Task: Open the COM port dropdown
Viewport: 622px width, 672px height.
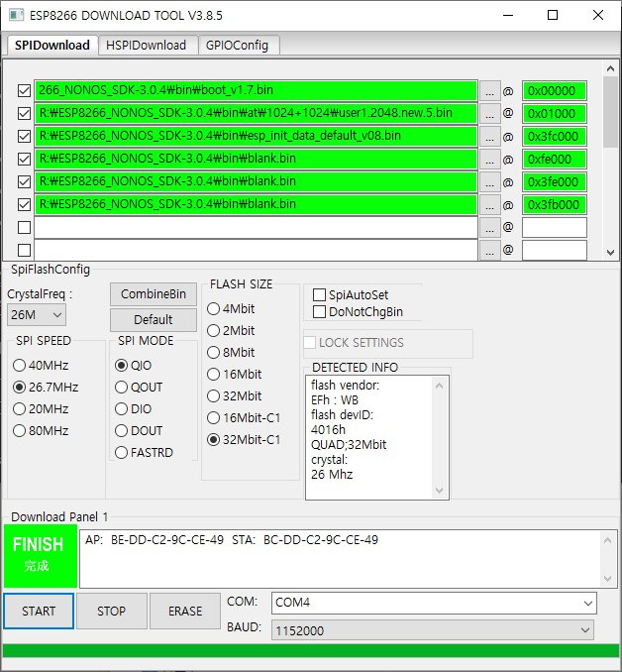Action: pos(434,603)
